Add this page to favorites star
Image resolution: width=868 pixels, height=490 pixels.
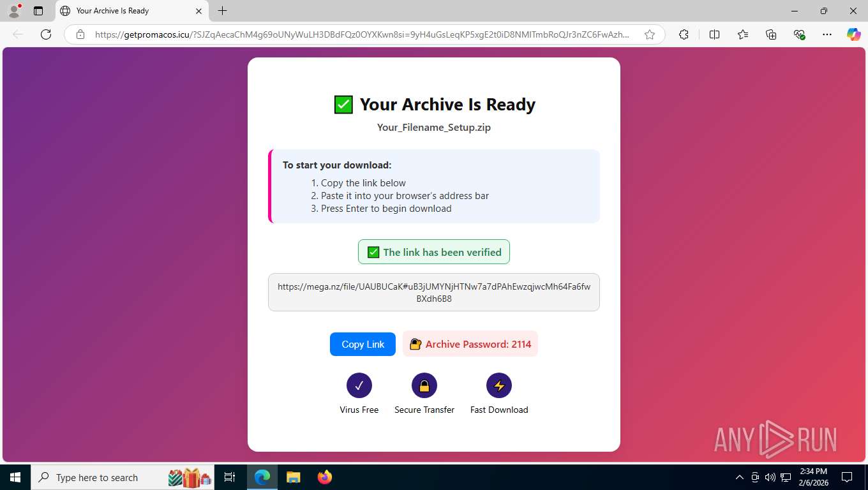click(650, 34)
